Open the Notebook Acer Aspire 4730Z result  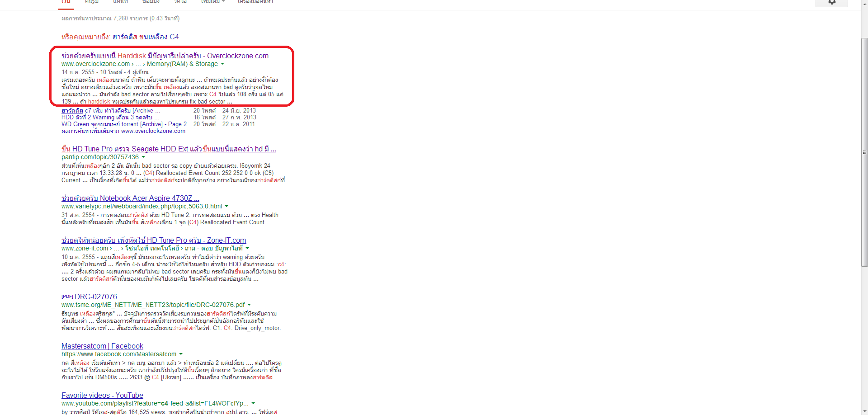click(130, 198)
